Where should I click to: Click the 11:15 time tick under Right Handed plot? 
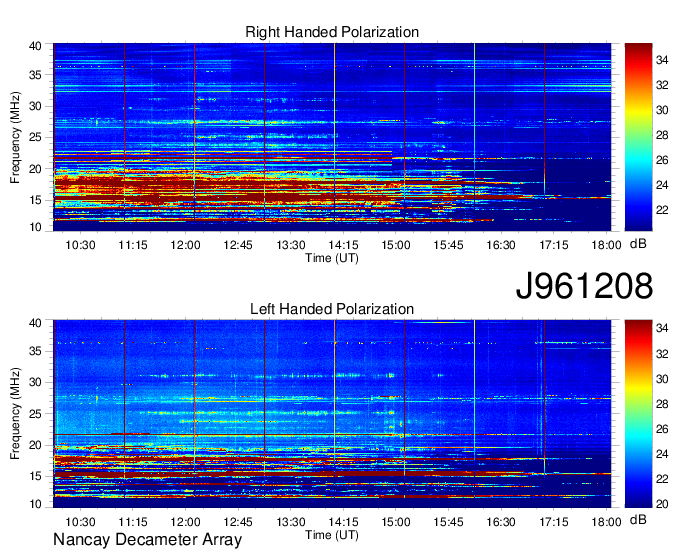pyautogui.click(x=133, y=245)
